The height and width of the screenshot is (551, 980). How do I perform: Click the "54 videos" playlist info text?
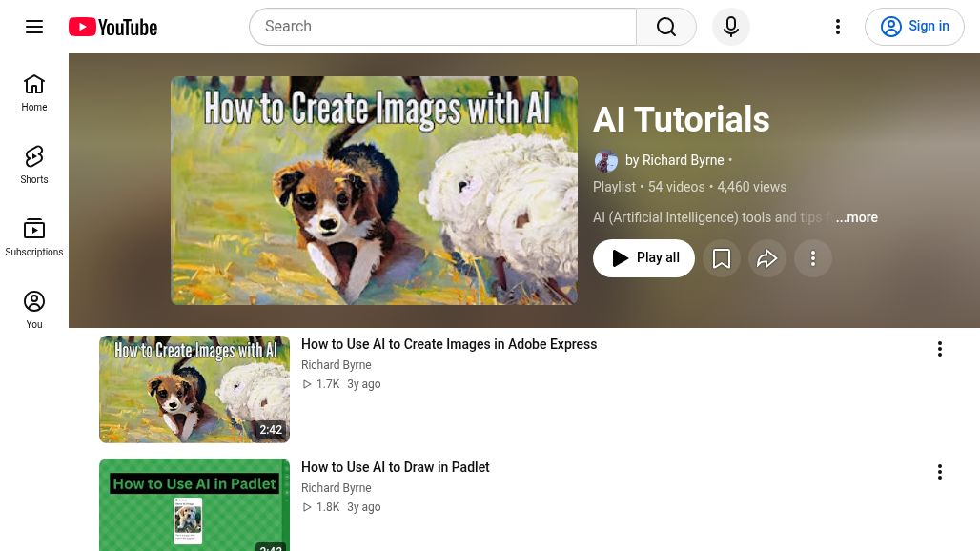click(x=676, y=187)
